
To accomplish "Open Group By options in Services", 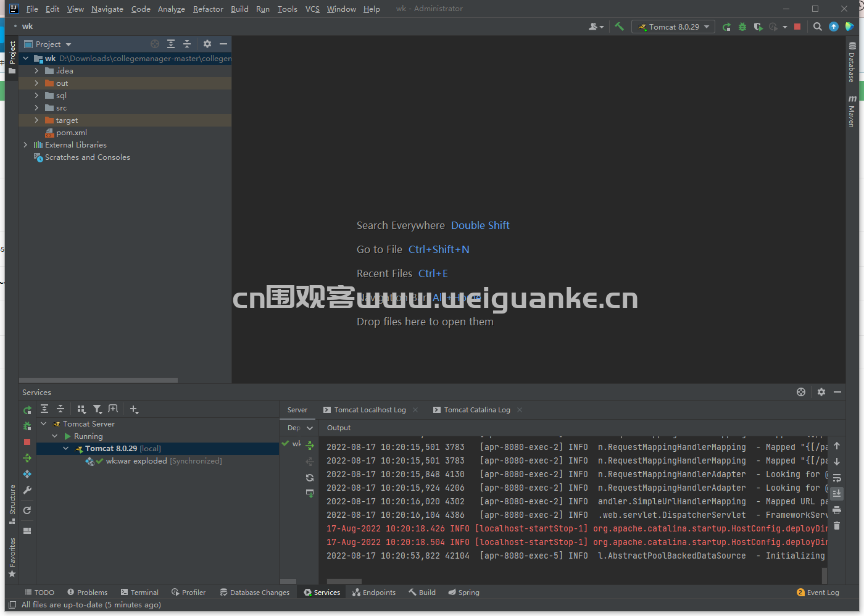I will tap(81, 409).
